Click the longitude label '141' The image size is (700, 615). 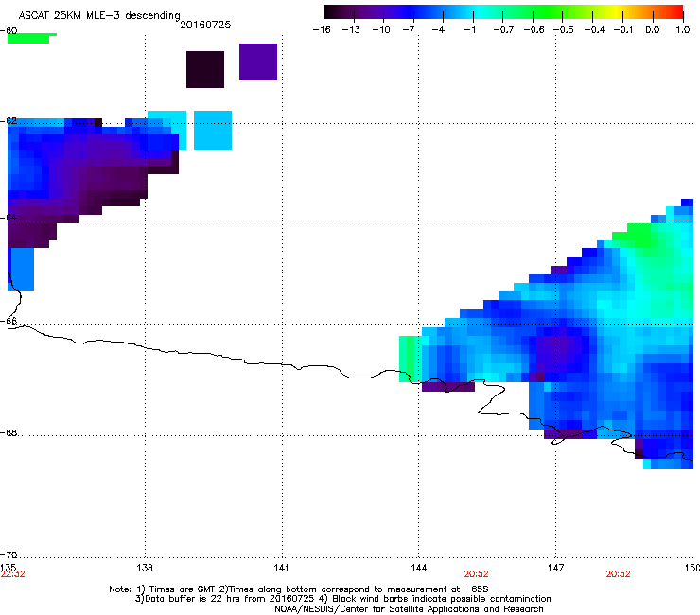281,568
